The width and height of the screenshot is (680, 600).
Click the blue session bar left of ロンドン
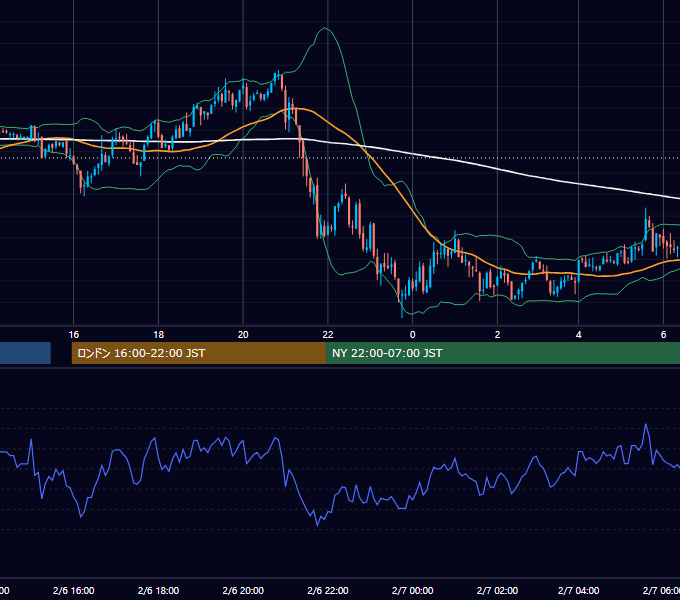[25, 353]
